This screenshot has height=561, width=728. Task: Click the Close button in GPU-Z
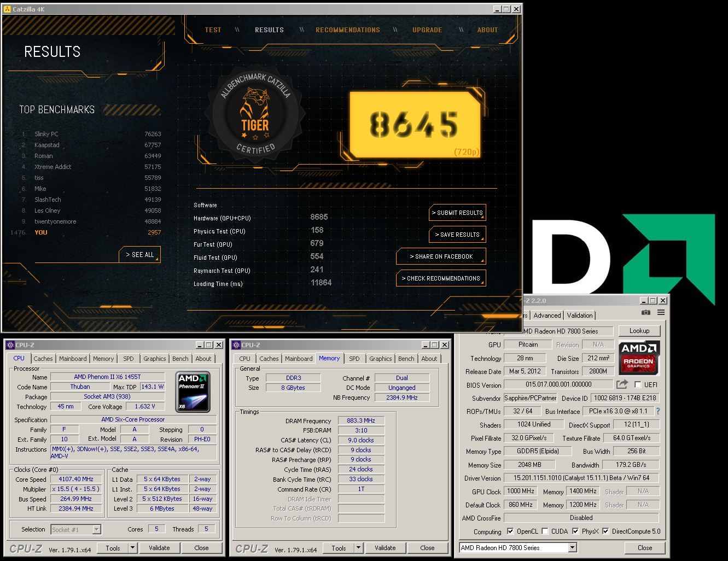coord(645,547)
